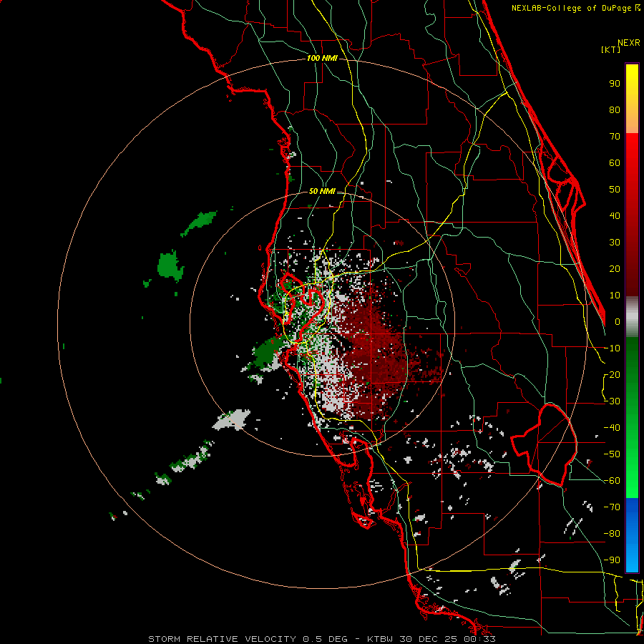Click the -70 value on the velocity scale
This screenshot has width=644, height=644.
pyautogui.click(x=612, y=507)
